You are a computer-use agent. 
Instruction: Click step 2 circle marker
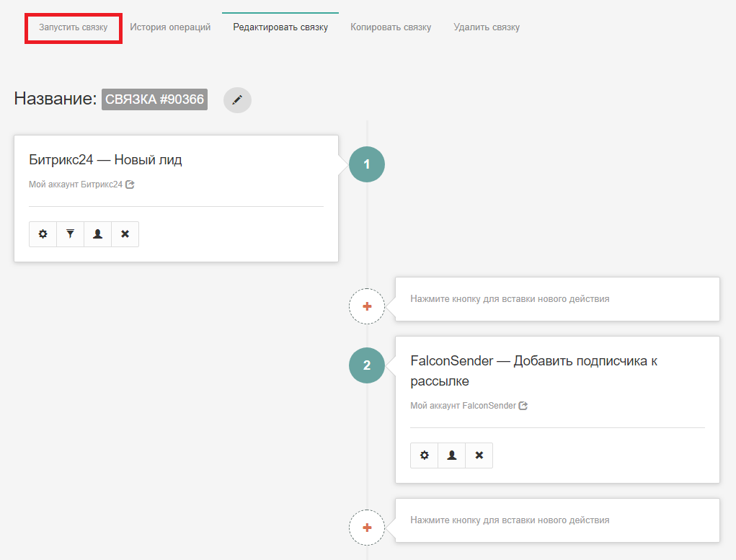point(367,365)
